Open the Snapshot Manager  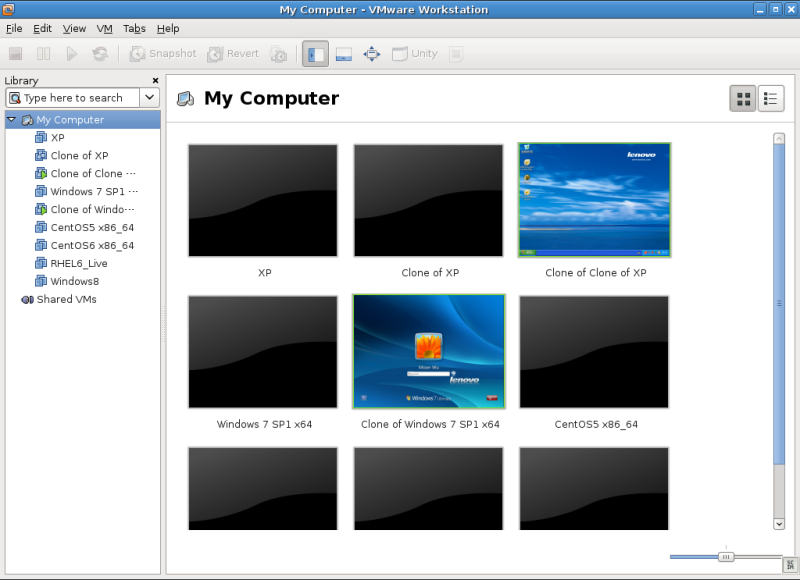[x=279, y=53]
